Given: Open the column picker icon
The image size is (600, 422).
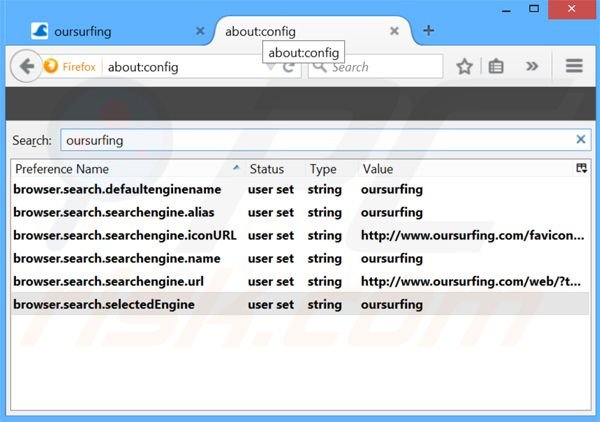Looking at the screenshot, I should (581, 168).
